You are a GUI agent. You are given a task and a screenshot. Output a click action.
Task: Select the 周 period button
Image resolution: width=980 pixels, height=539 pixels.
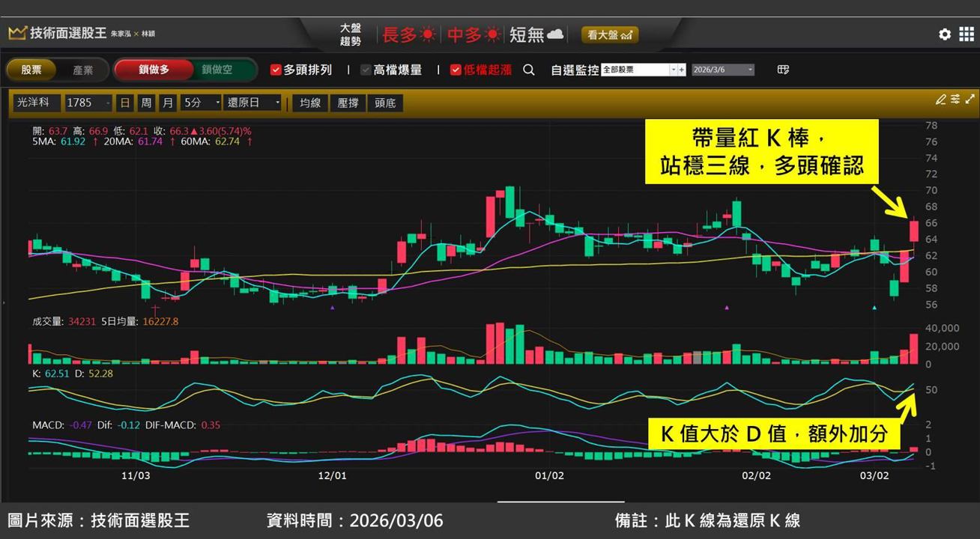(146, 103)
